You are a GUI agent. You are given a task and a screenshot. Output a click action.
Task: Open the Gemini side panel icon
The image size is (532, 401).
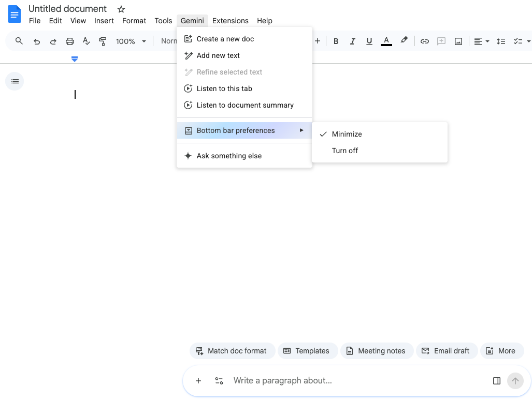tap(497, 381)
